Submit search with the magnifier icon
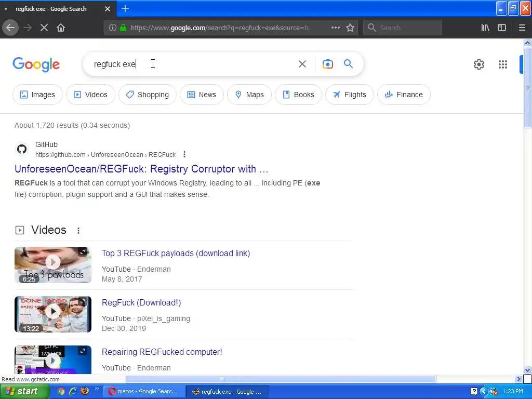The height and width of the screenshot is (399, 532). 348,64
